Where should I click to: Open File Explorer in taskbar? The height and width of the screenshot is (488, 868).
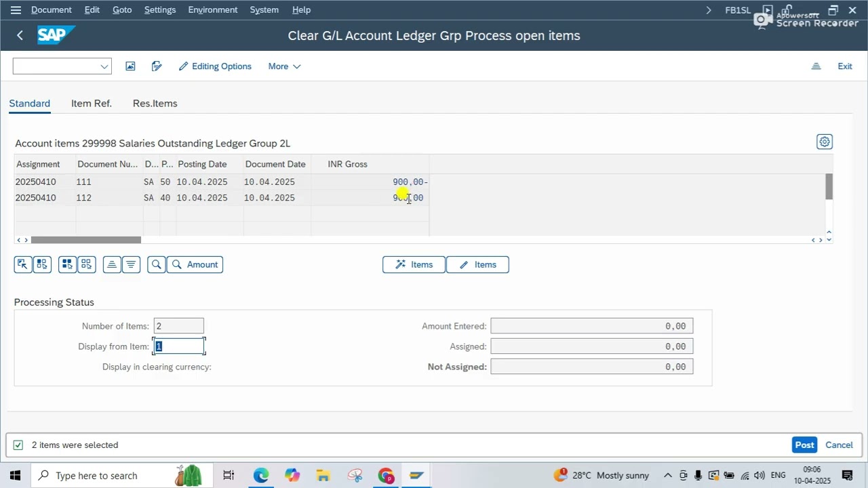(x=323, y=475)
